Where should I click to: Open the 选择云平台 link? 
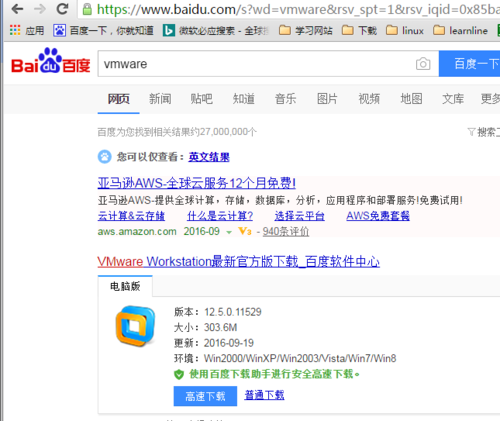pos(300,216)
